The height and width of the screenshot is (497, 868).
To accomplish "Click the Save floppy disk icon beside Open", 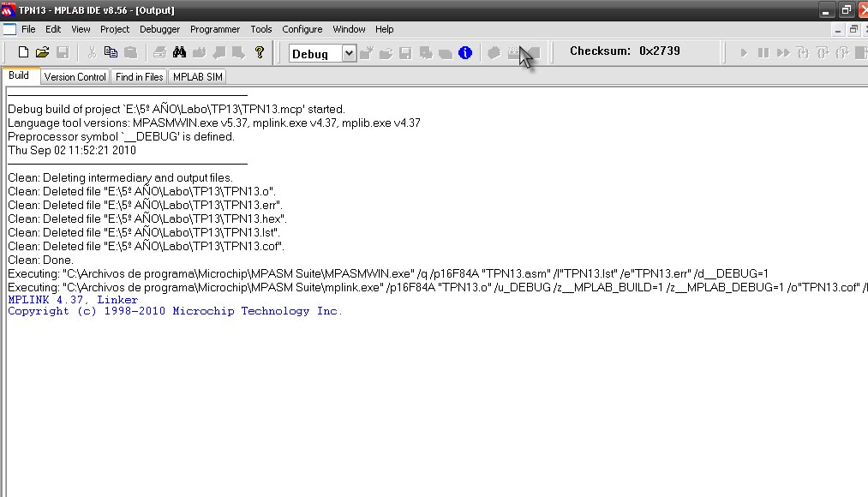I will pyautogui.click(x=63, y=52).
